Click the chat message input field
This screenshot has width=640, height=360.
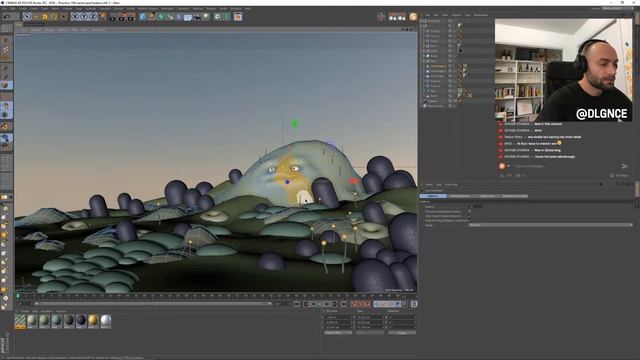(x=565, y=166)
